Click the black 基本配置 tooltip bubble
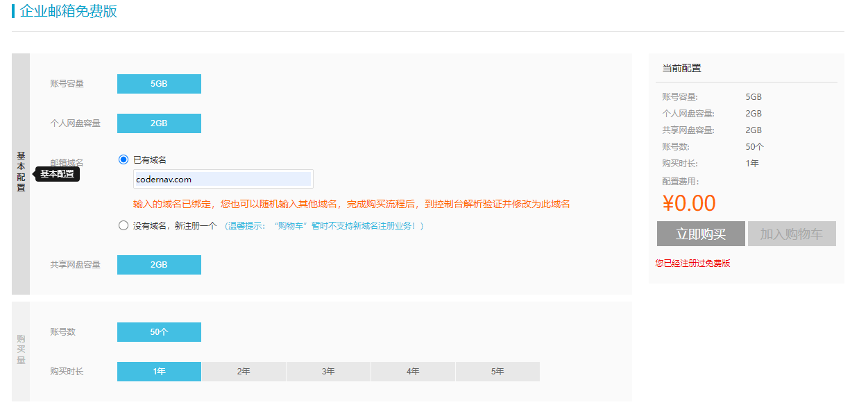868x407 pixels. click(58, 174)
